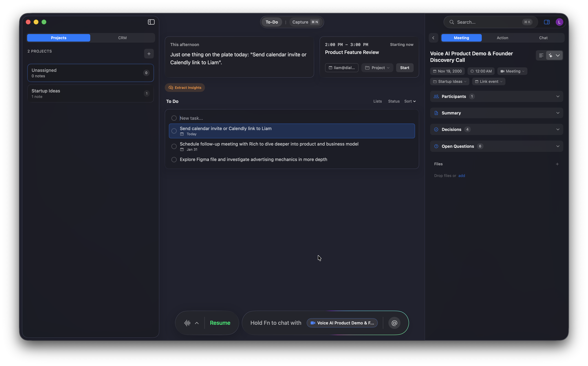Screen dimensions: 588x366
Task: Mark Schedule follow-up meeting task complete
Action: click(x=174, y=146)
